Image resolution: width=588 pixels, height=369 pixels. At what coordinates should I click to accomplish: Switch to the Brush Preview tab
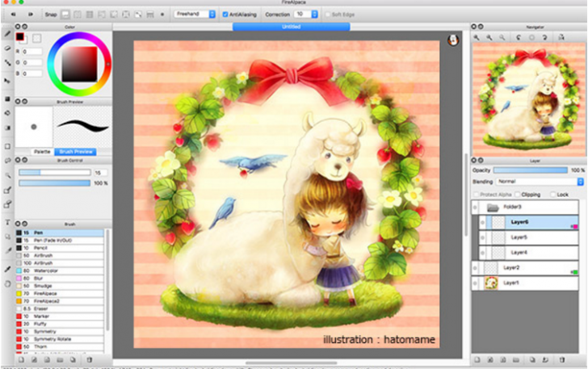75,152
